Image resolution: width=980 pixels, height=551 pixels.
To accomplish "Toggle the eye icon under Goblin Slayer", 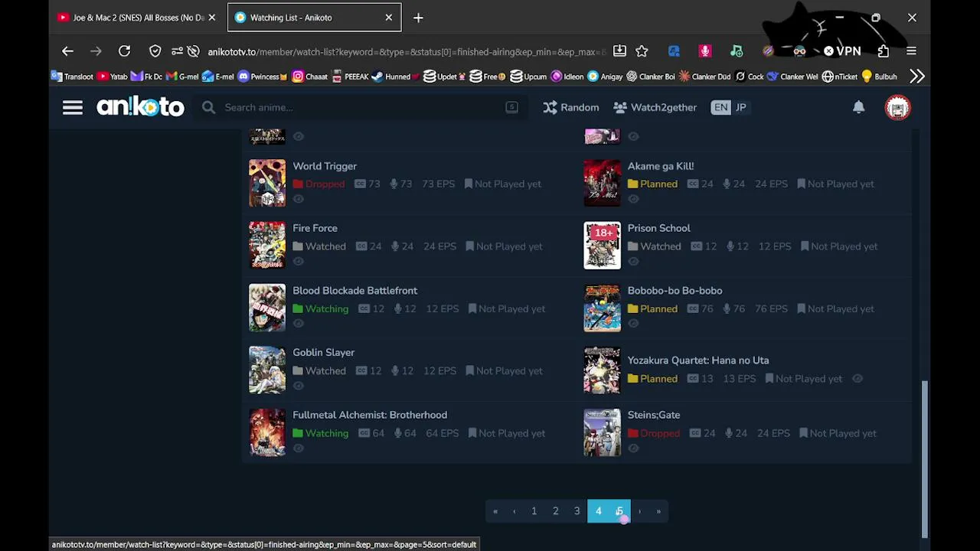I will pos(299,386).
